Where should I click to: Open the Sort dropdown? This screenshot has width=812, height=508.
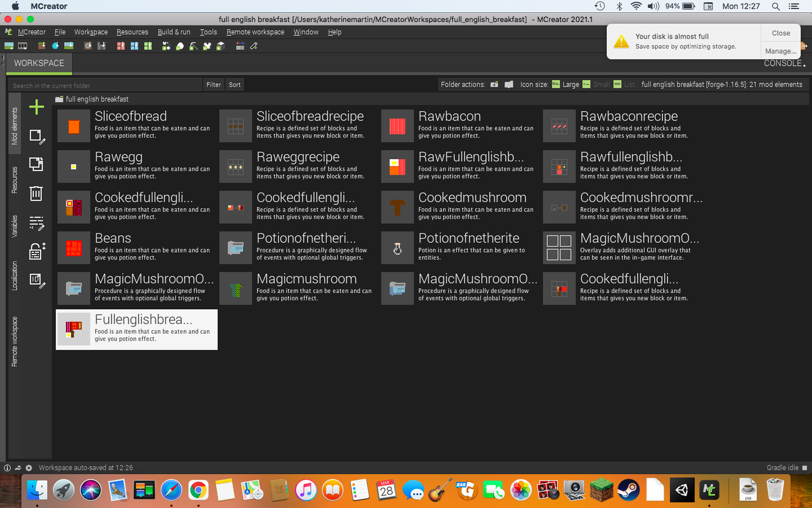(235, 85)
